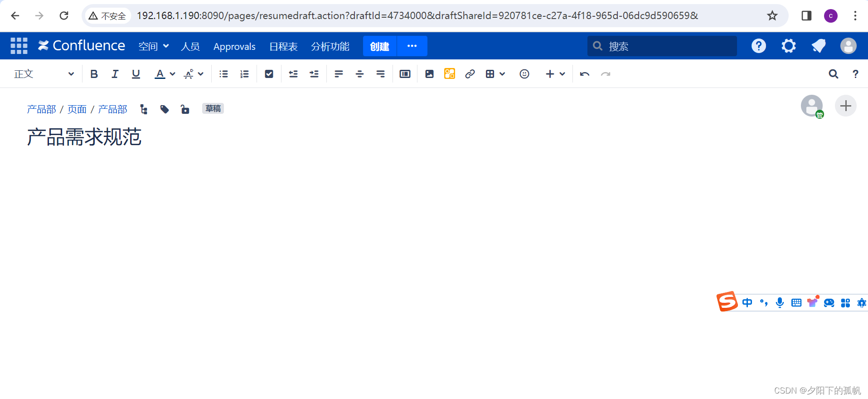This screenshot has width=868, height=399.
Task: Insert a bullet list
Action: coord(223,74)
